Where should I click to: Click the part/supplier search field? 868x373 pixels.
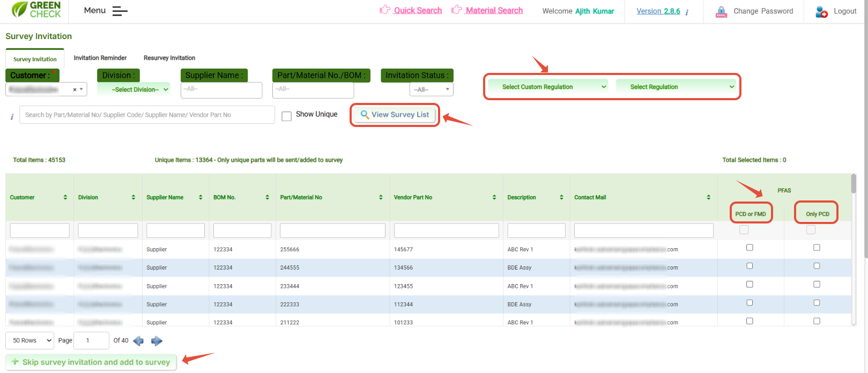point(147,115)
